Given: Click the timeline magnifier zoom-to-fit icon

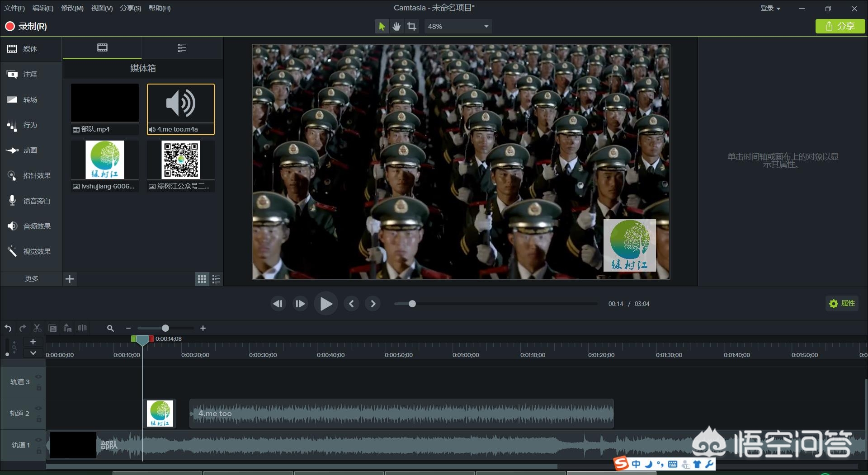Looking at the screenshot, I should tap(110, 328).
